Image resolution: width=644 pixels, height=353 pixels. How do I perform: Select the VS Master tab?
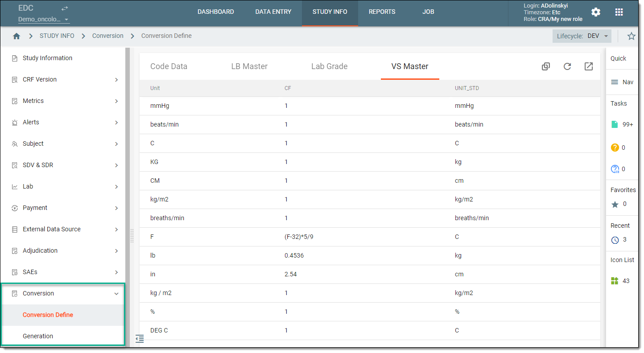(410, 66)
